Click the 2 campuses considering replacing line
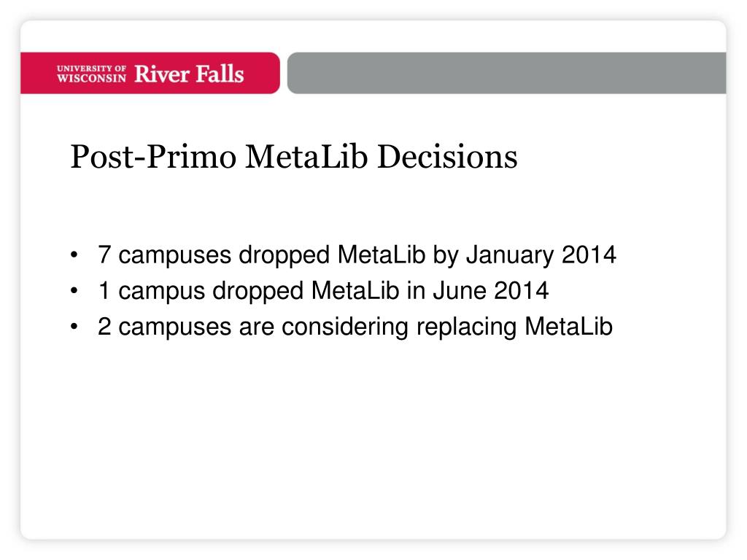 [x=355, y=327]
